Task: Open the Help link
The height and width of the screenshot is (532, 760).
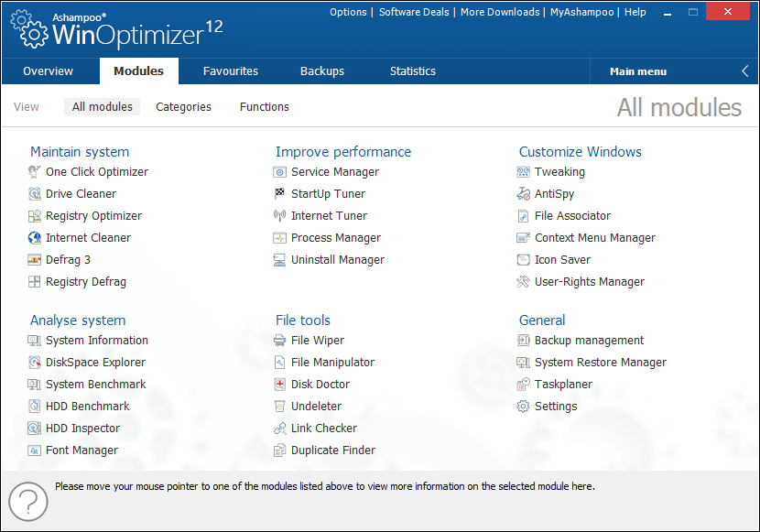Action: point(635,12)
